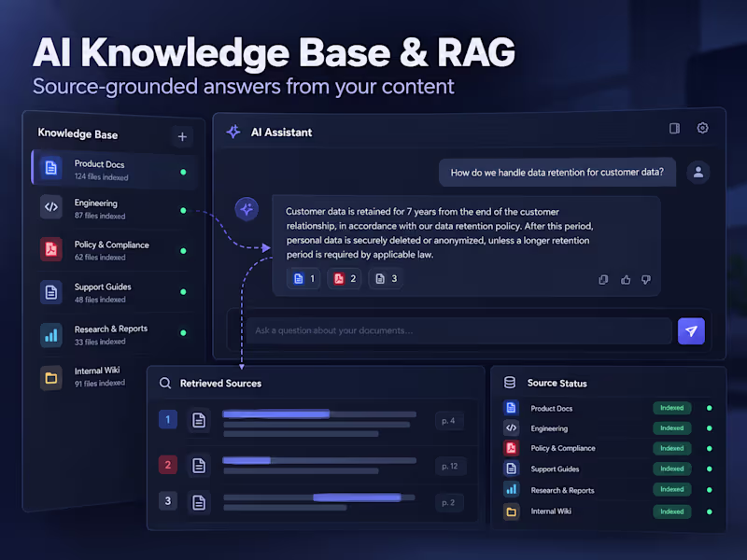Click the p. 4 page reference
The width and height of the screenshot is (747, 560).
click(x=449, y=421)
